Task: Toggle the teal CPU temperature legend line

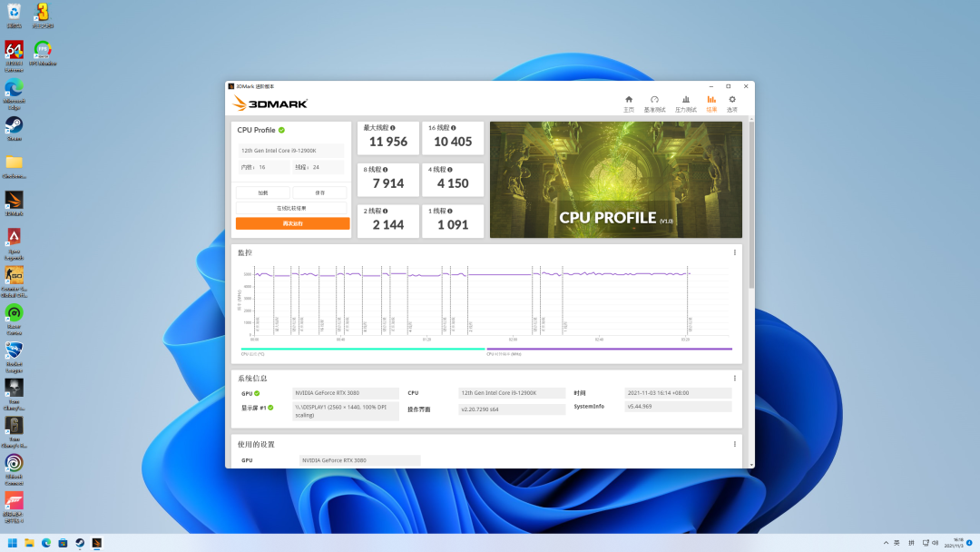Action: 362,349
